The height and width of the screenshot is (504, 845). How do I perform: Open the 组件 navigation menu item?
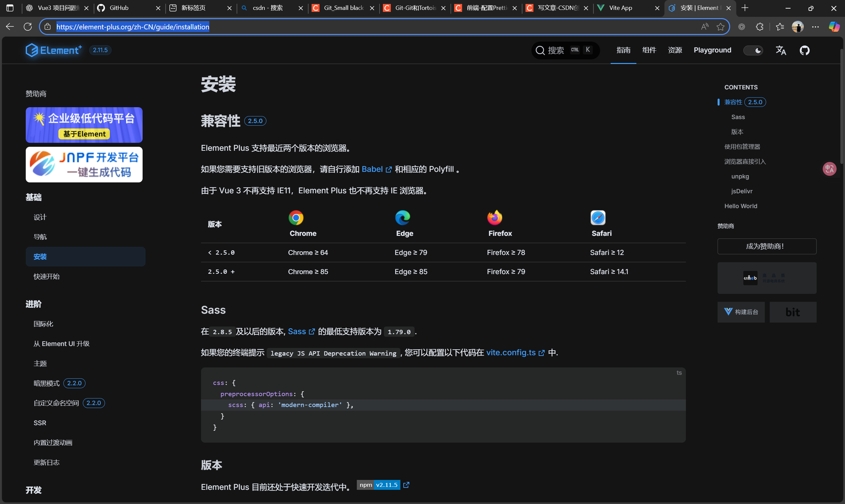[x=649, y=50]
